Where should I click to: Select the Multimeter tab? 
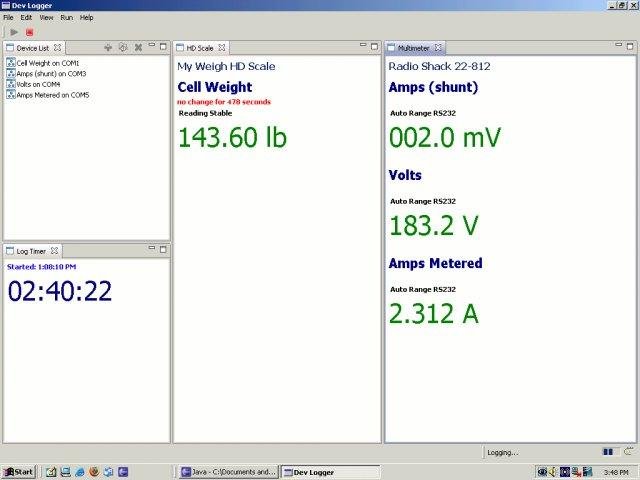tap(413, 48)
